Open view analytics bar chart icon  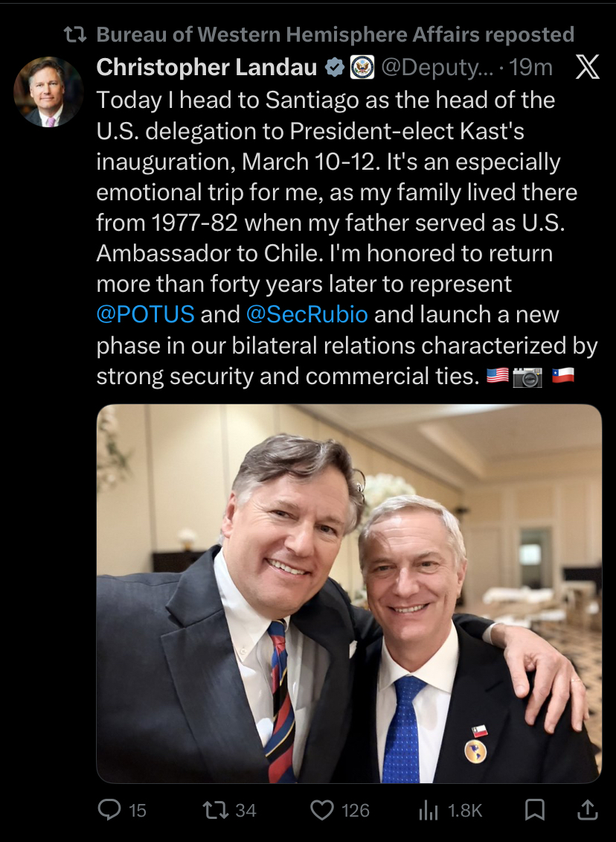[x=429, y=809]
